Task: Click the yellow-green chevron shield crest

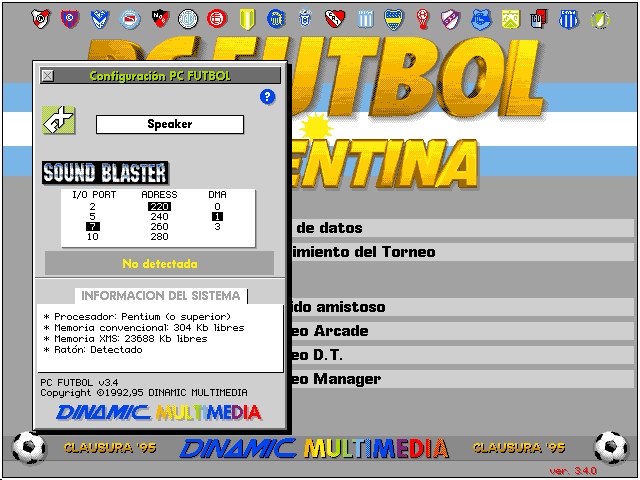Action: (x=511, y=19)
